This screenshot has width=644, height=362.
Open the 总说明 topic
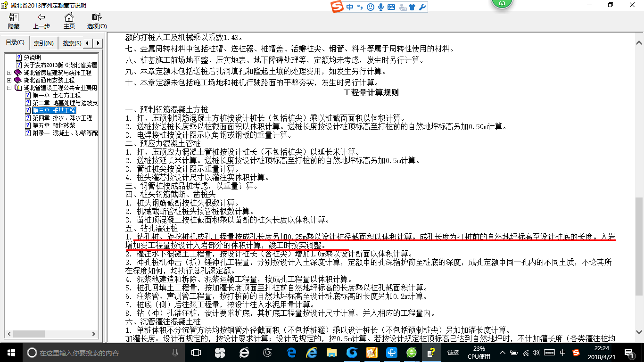click(x=32, y=58)
